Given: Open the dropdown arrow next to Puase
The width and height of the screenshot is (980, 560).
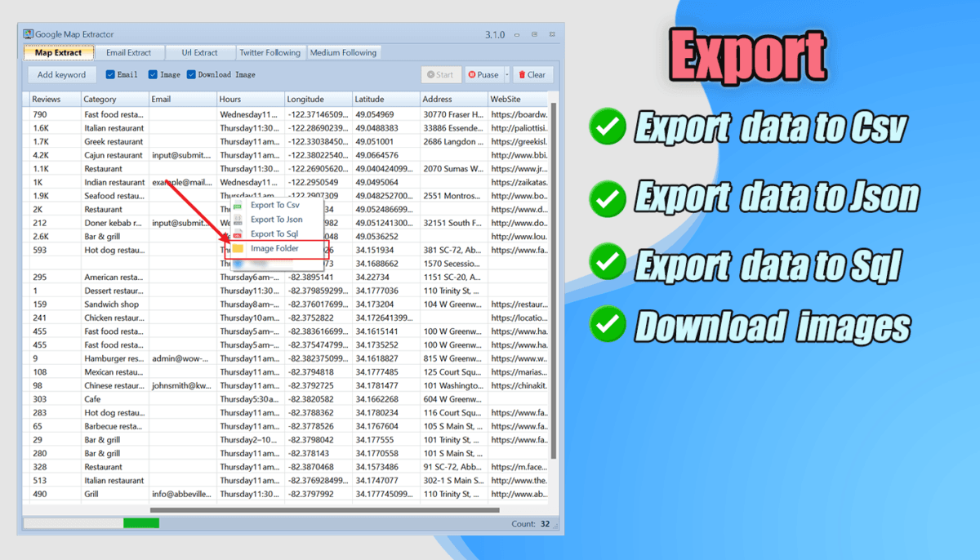Looking at the screenshot, I should [506, 75].
